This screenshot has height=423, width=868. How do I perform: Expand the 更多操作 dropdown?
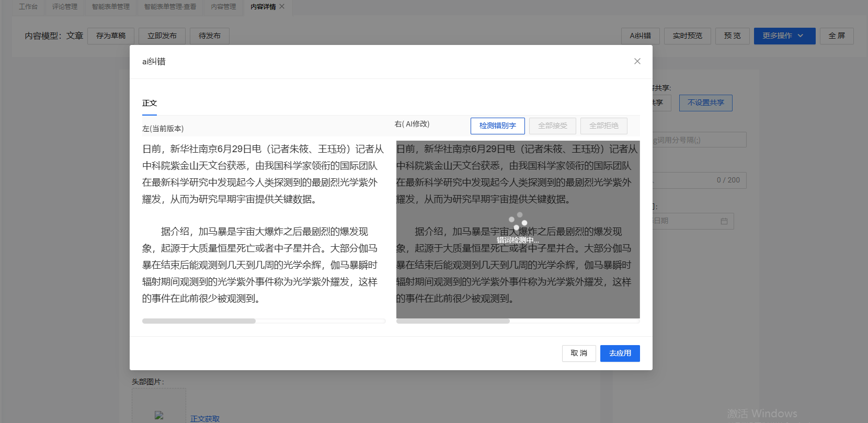pos(784,36)
